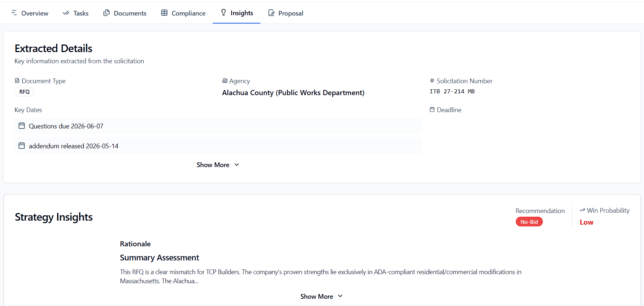The image size is (644, 306).
Task: Click the Strategy Insights heading
Action: click(x=54, y=217)
